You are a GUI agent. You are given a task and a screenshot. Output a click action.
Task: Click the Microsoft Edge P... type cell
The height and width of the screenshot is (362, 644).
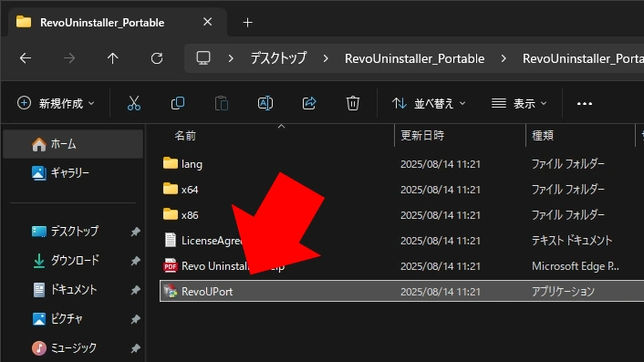tap(576, 266)
